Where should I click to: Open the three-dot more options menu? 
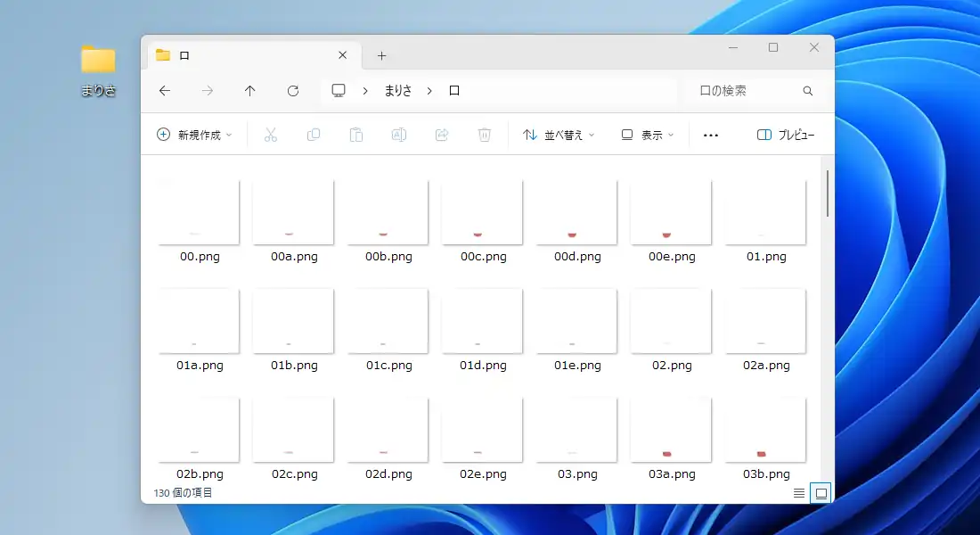[710, 135]
